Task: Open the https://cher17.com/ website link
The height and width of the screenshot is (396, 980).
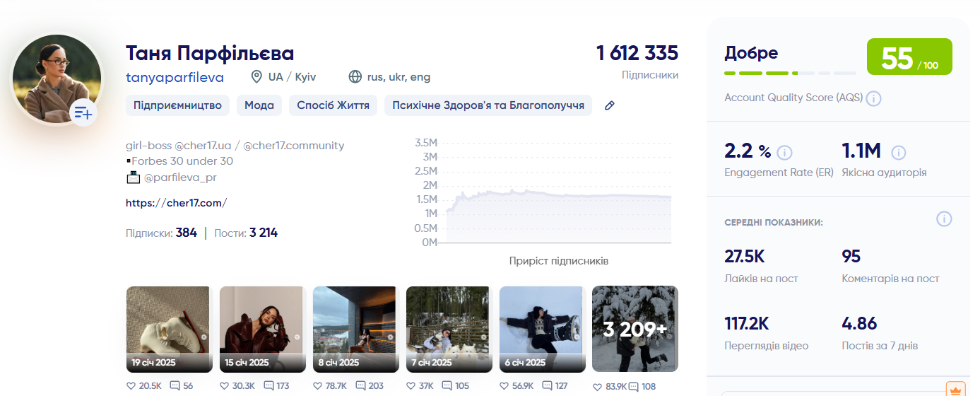Action: tap(176, 203)
